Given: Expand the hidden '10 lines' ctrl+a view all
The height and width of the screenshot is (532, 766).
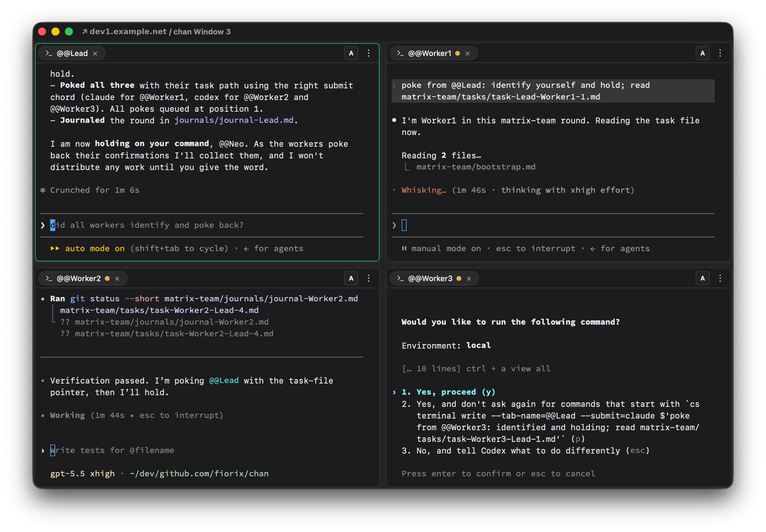Looking at the screenshot, I should (476, 369).
